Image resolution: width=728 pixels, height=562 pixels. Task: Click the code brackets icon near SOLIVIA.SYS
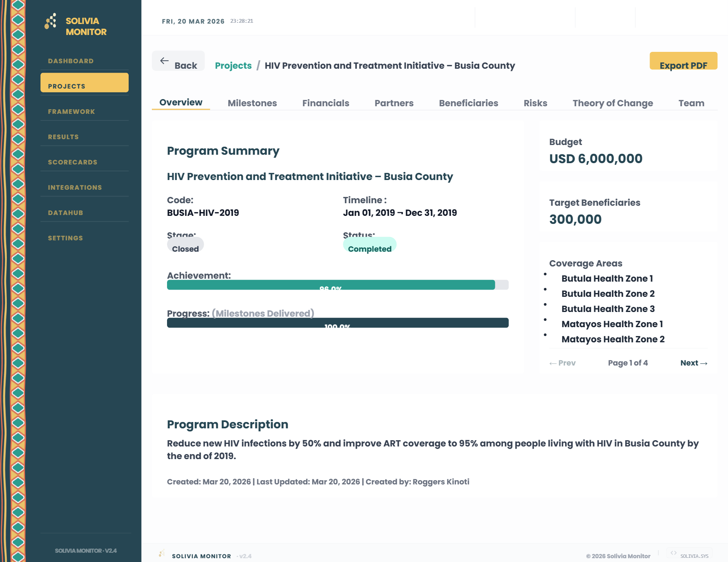[674, 553]
